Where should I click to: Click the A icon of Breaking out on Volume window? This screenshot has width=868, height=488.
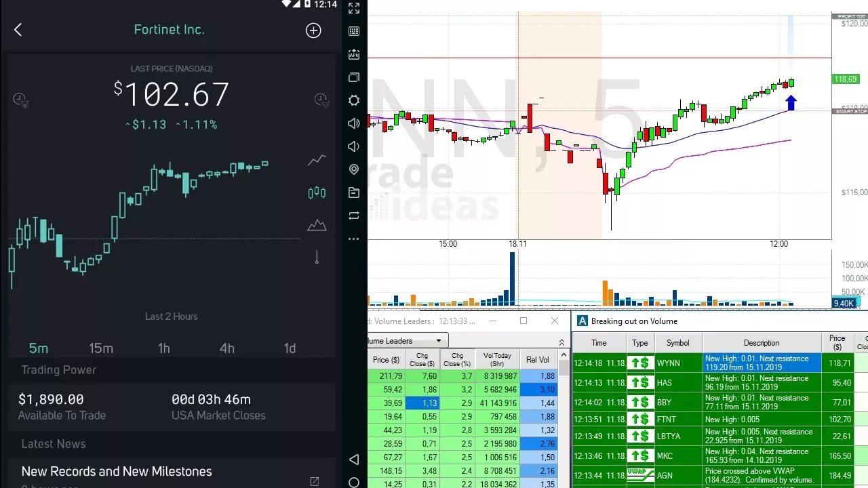(x=582, y=321)
